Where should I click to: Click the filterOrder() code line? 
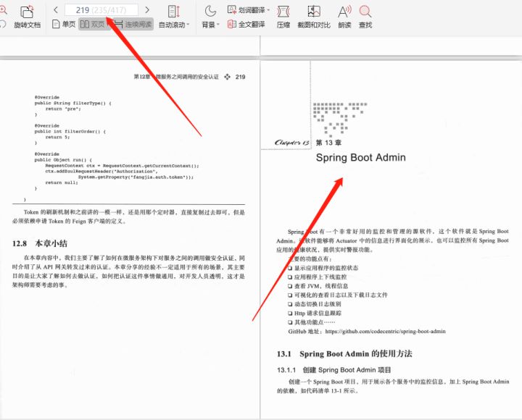pyautogui.click(x=70, y=131)
